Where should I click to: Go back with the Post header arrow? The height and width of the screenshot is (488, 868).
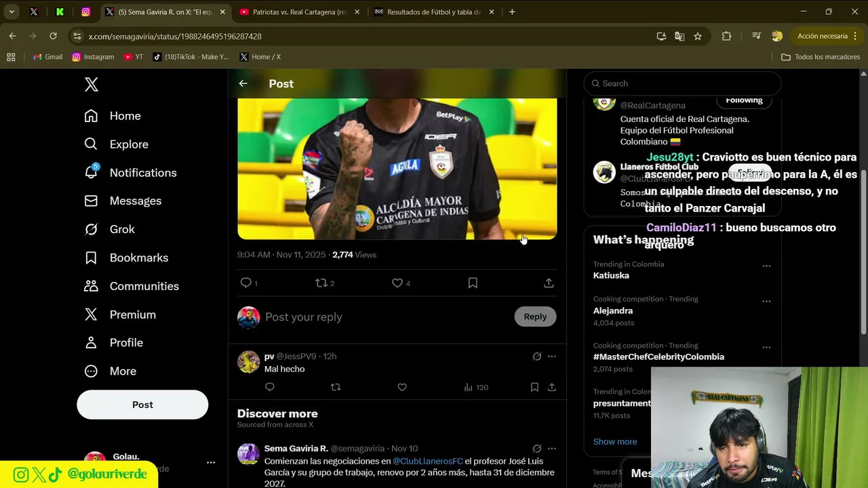[243, 83]
